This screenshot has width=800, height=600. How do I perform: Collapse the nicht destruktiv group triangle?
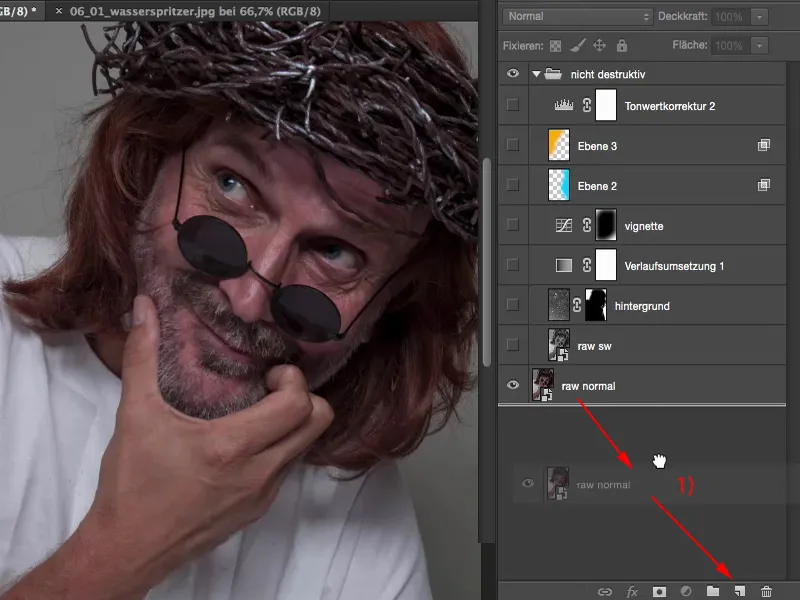click(536, 74)
